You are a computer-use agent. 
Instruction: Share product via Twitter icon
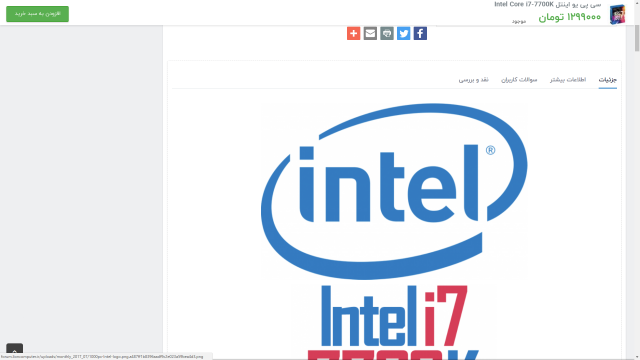pyautogui.click(x=403, y=33)
